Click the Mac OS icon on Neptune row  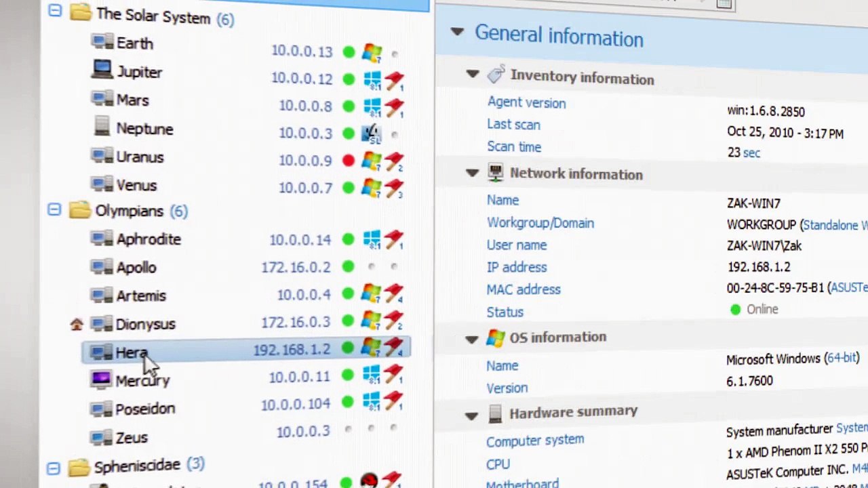372,134
